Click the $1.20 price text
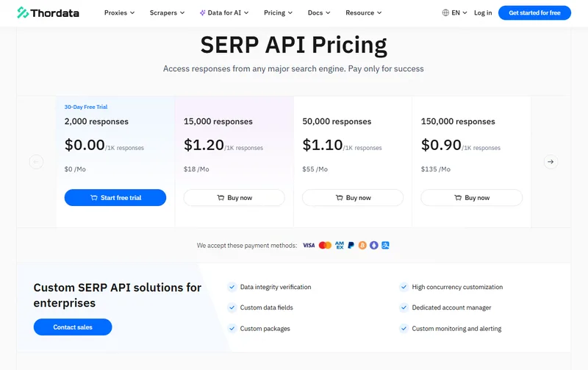This screenshot has height=370, width=588. [x=204, y=145]
